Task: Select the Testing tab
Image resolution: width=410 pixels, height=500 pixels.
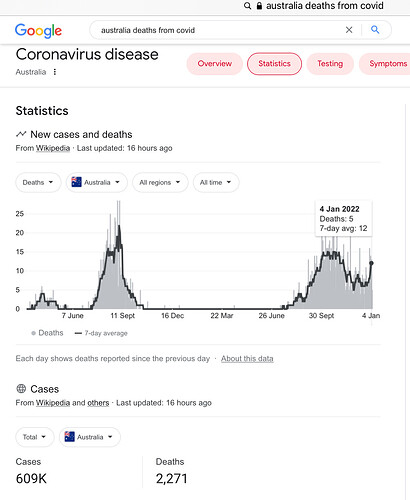Action: [330, 64]
